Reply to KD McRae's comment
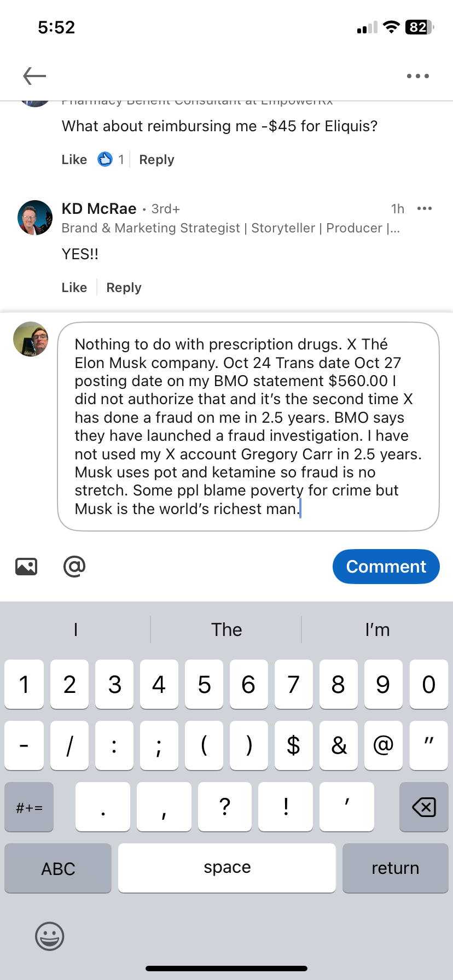The image size is (453, 980). pos(124,288)
